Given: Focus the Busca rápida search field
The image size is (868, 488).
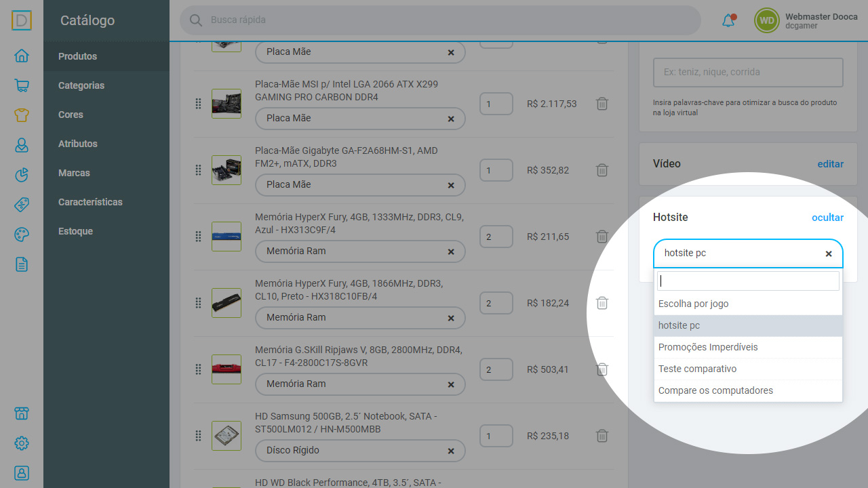Looking at the screenshot, I should tap(441, 20).
